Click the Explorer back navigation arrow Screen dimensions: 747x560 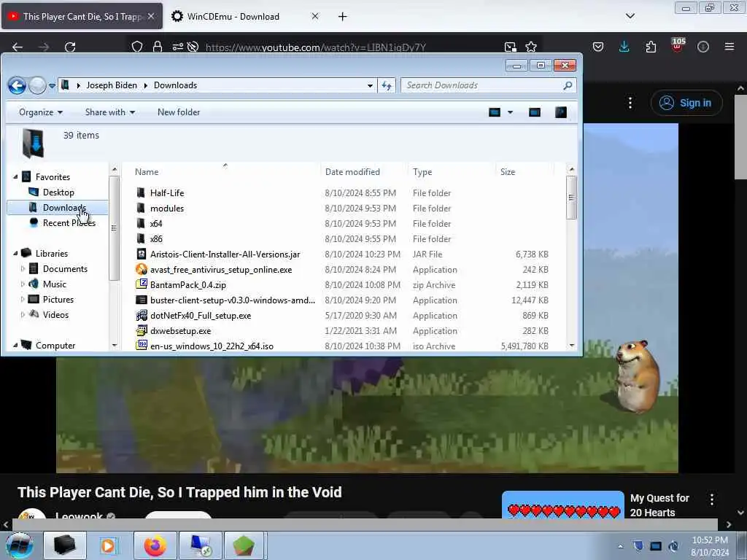pos(18,86)
